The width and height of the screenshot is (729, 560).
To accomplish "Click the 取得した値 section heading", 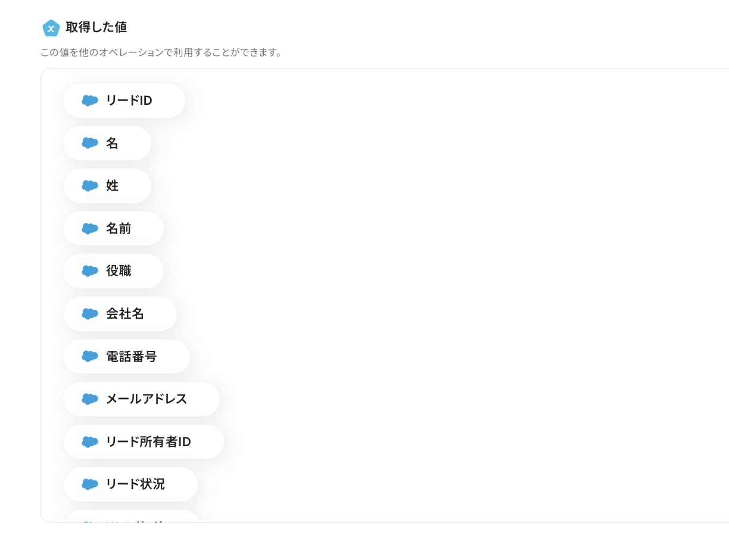I will click(96, 27).
